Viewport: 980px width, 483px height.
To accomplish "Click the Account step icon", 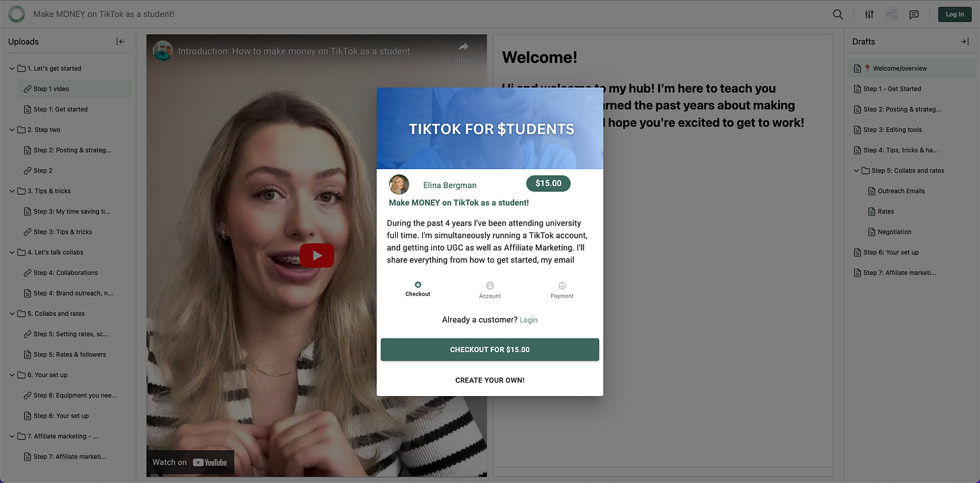I will tap(490, 286).
